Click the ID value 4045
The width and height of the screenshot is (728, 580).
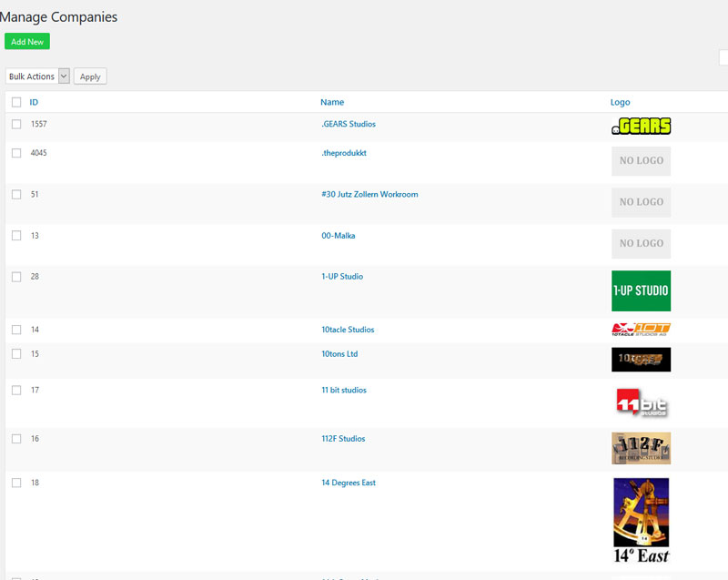coord(39,153)
